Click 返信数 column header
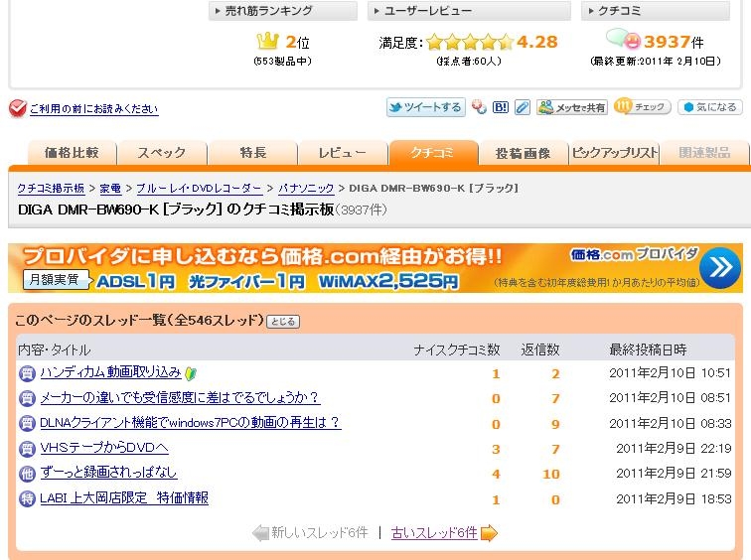 540,350
